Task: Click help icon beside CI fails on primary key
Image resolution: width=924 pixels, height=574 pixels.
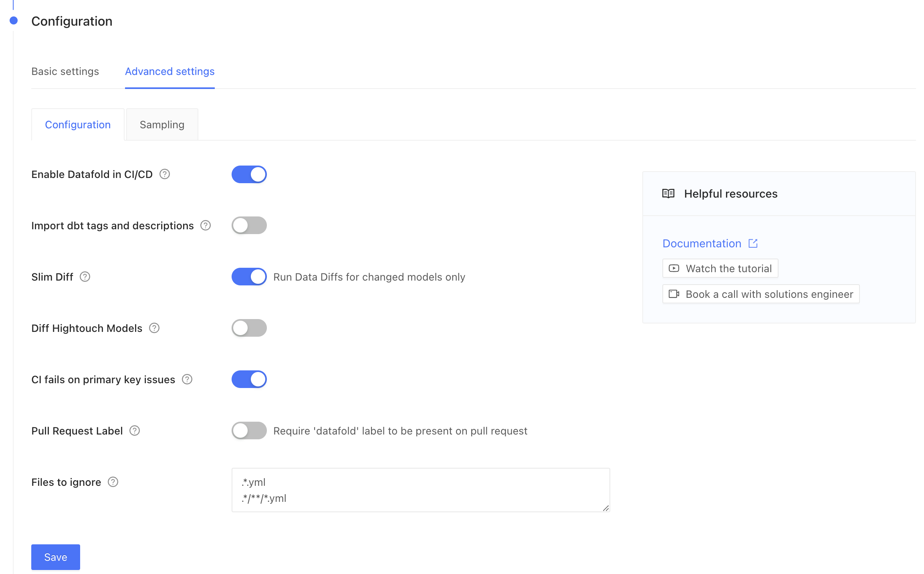Action: coord(187,379)
